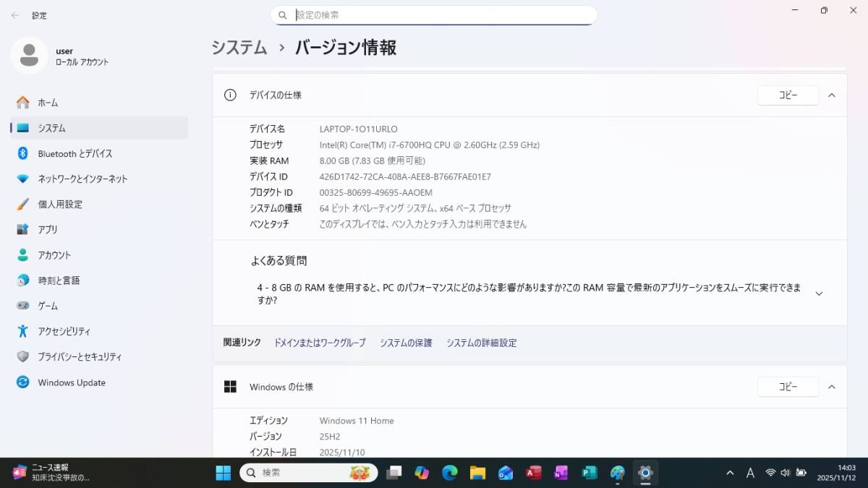Open the Windows Start menu
Screen dimensions: 868x488
[x=223, y=473]
